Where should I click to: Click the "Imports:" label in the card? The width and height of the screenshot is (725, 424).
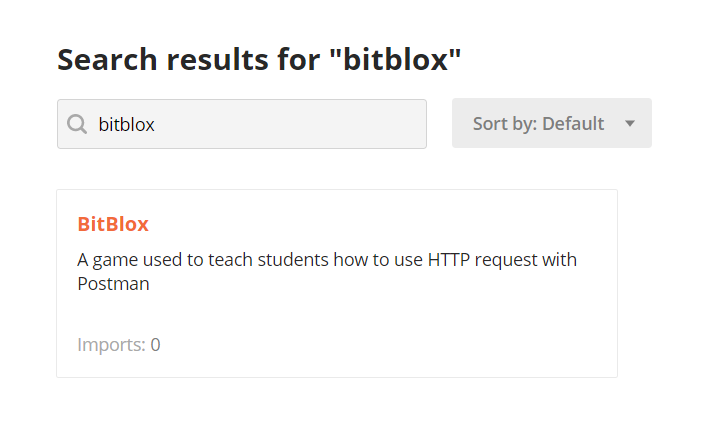111,345
